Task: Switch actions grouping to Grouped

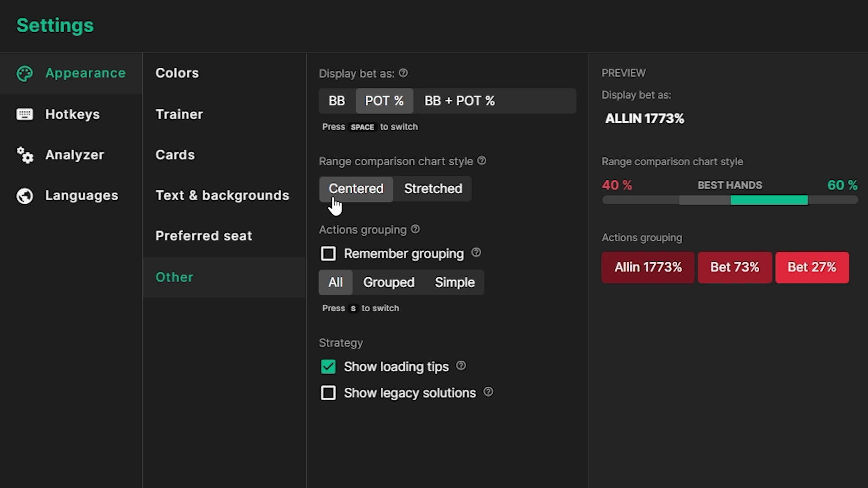Action: (389, 282)
